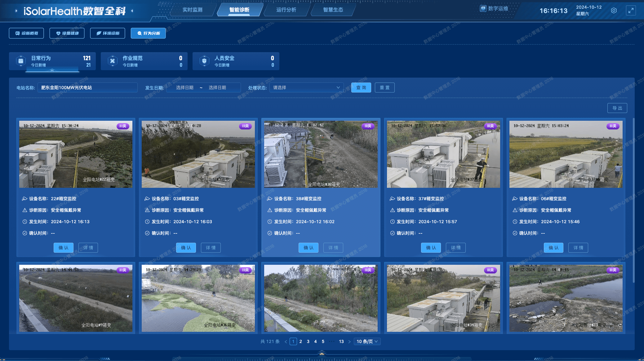The height and width of the screenshot is (361, 644).
Task: Click the 日常行为 calendar icon
Action: tap(21, 61)
